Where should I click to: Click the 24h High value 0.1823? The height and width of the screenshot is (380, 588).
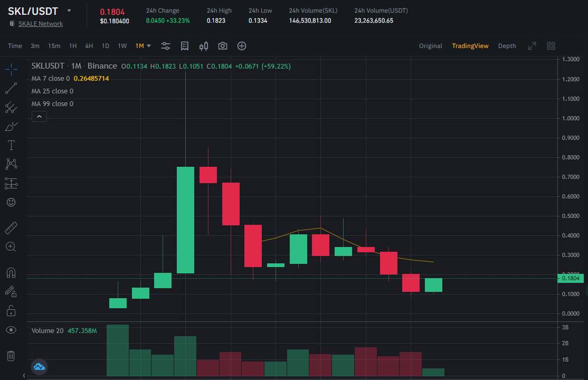pos(216,21)
